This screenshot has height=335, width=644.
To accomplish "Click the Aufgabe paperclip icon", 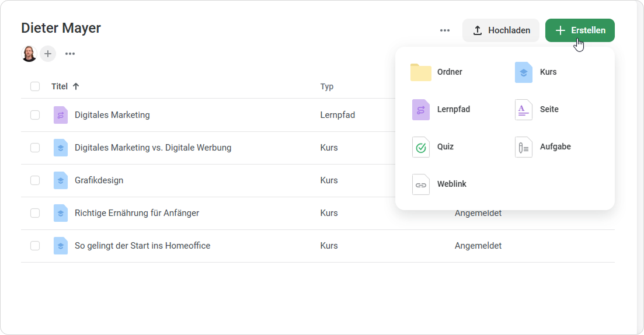I will point(524,147).
